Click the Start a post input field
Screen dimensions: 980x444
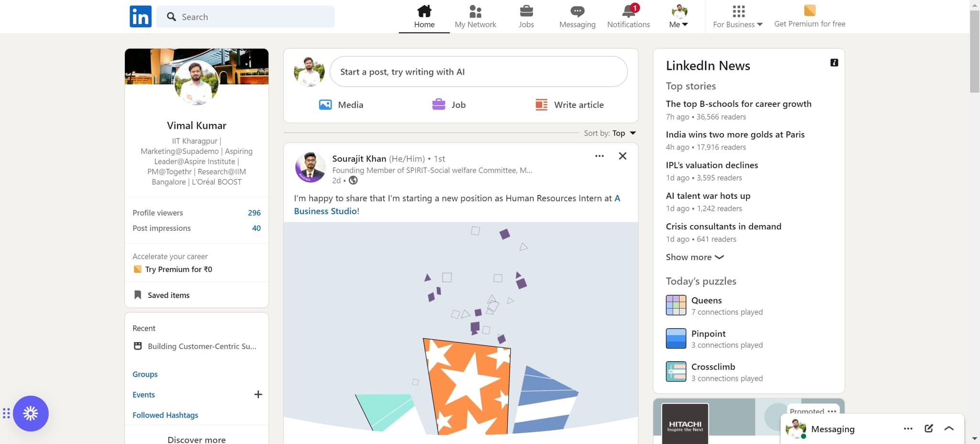(x=479, y=72)
